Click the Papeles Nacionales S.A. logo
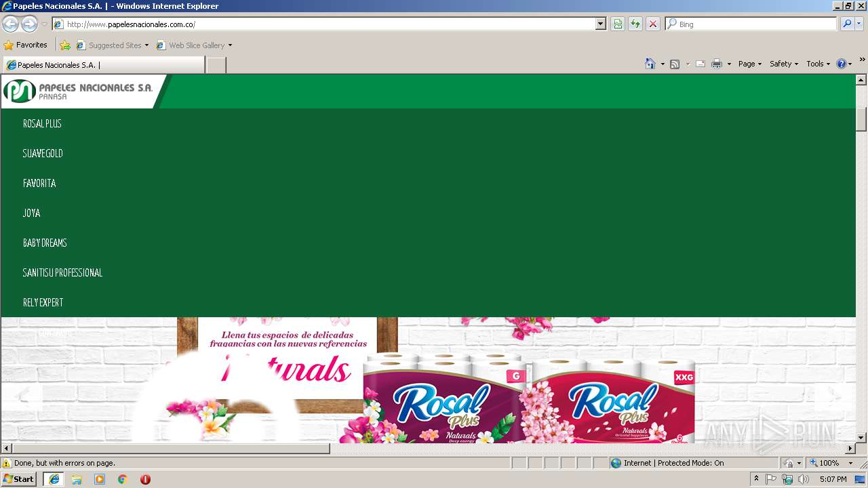The height and width of the screenshot is (488, 868). 79,91
